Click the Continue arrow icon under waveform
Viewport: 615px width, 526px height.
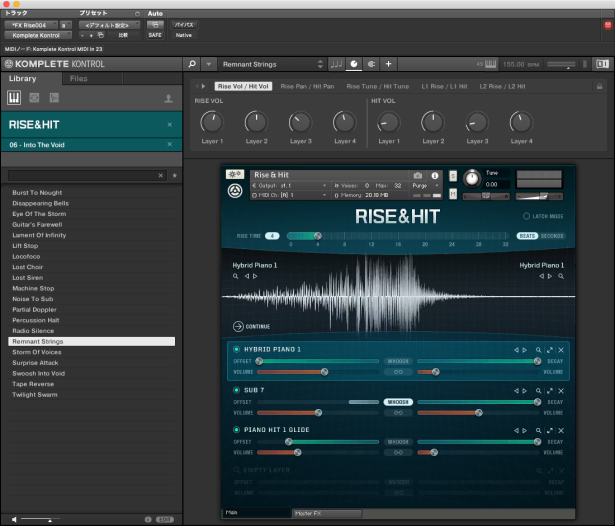point(238,326)
